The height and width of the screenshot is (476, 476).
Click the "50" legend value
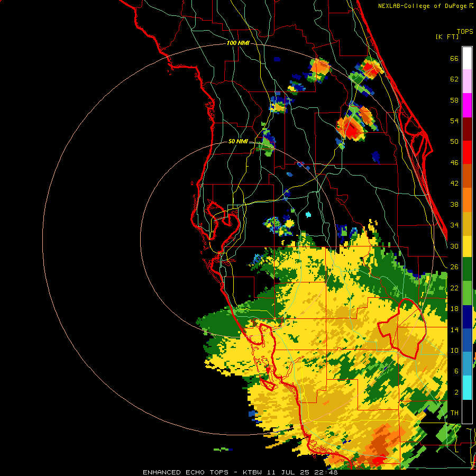click(x=454, y=141)
